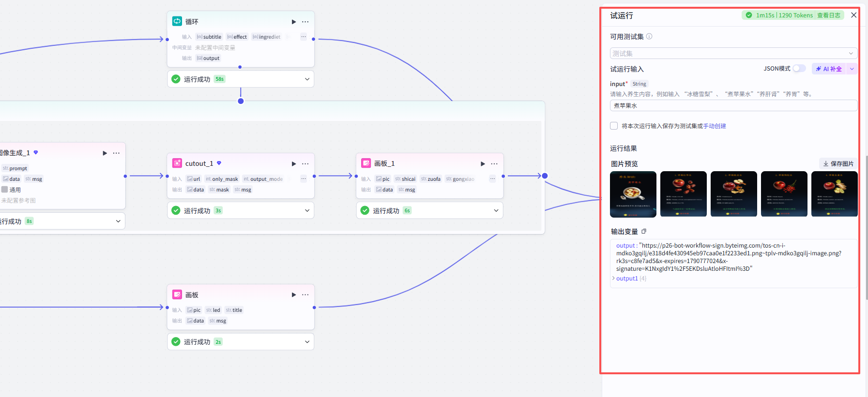
Task: Open the first preview image thumbnail
Action: click(x=633, y=194)
